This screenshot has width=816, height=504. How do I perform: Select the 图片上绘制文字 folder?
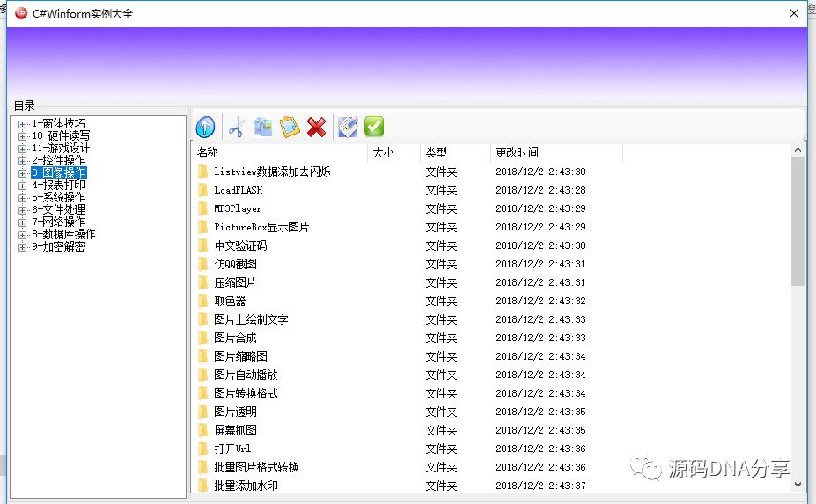[x=251, y=319]
